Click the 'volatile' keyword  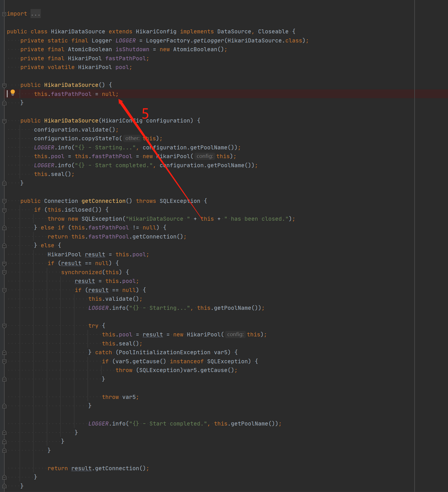pos(61,67)
